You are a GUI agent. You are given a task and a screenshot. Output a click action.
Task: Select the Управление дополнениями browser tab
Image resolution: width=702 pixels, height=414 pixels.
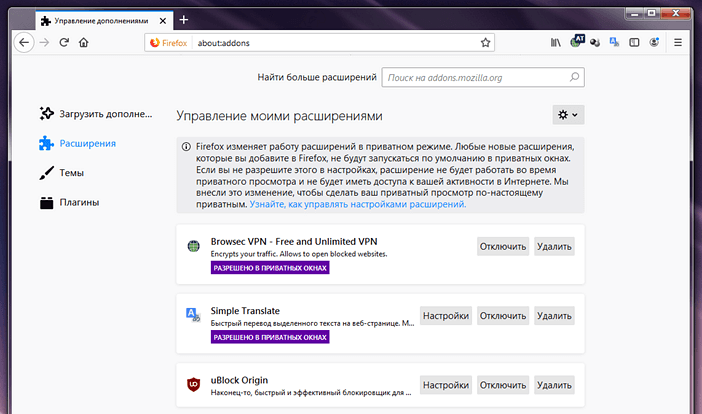pos(104,21)
